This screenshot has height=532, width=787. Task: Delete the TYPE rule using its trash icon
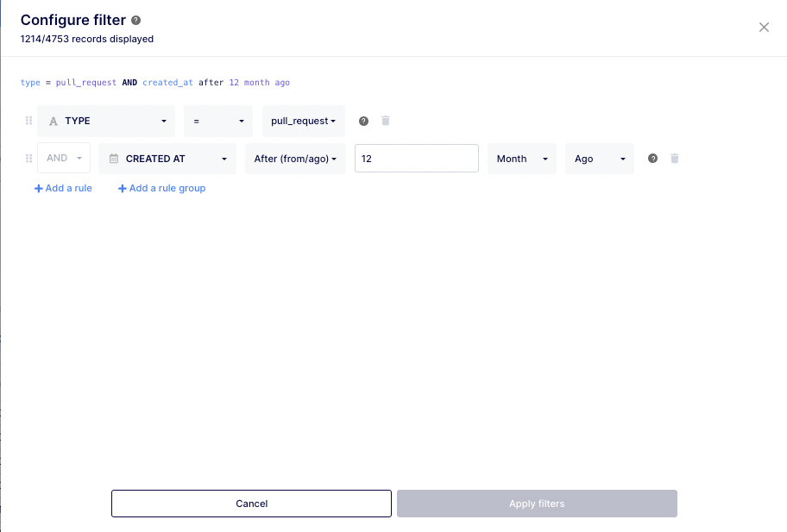(x=385, y=121)
